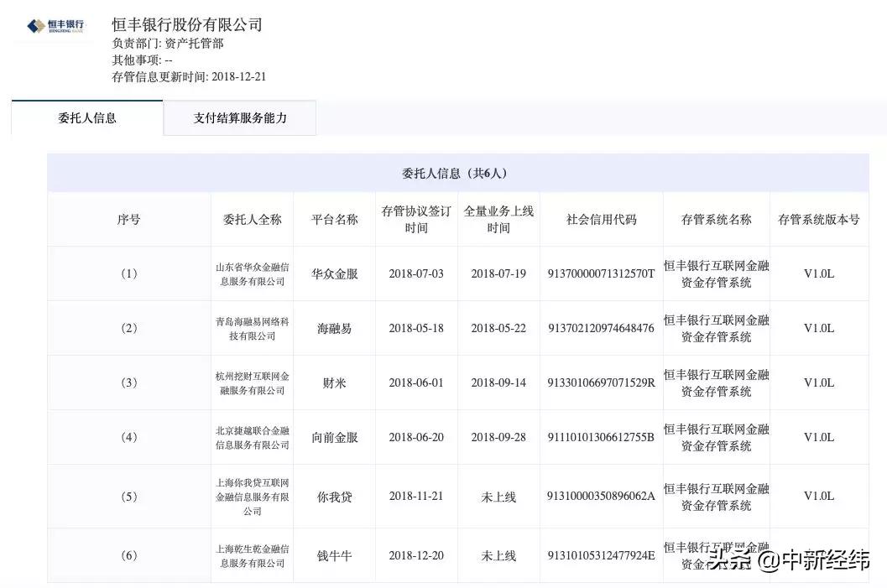The image size is (887, 588).
Task: Click row number (2)
Action: tap(129, 328)
